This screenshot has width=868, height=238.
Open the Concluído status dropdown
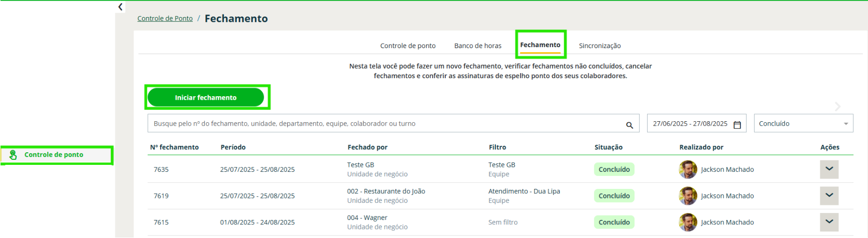(803, 124)
